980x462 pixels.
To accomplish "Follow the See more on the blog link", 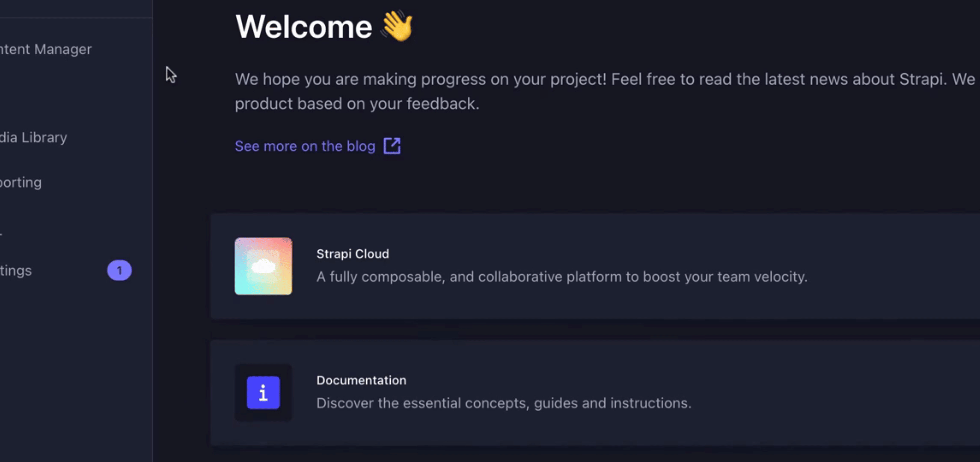I will (x=305, y=146).
